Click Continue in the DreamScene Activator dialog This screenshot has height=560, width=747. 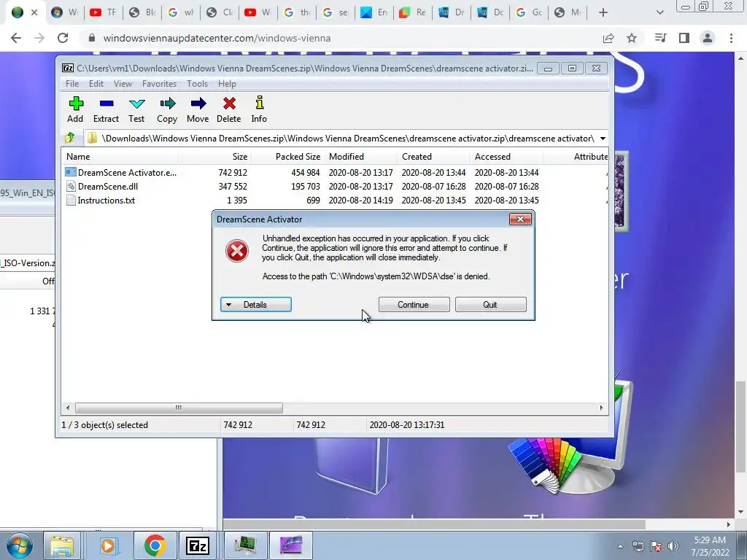(x=414, y=305)
